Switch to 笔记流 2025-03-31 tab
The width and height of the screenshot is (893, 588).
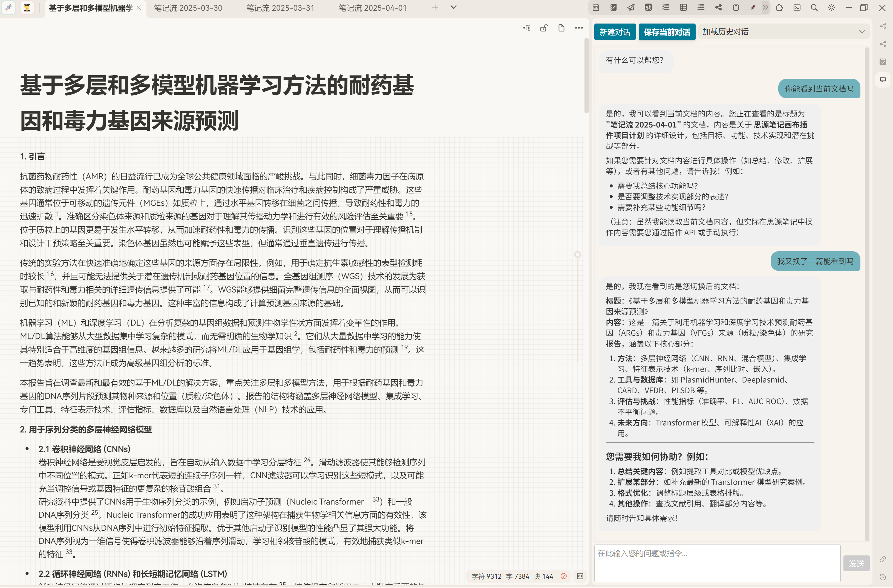[x=280, y=8]
